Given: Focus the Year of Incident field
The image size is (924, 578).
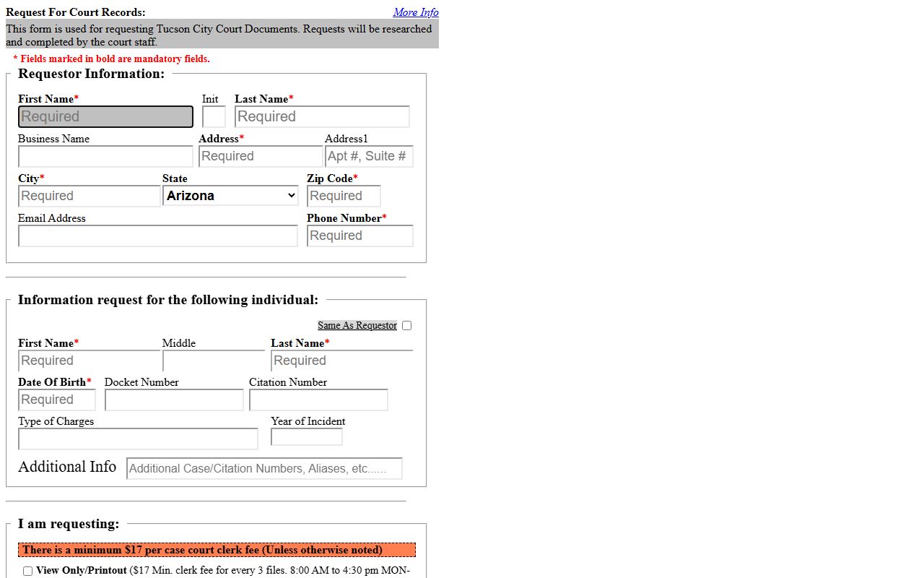Looking at the screenshot, I should pyautogui.click(x=307, y=437).
